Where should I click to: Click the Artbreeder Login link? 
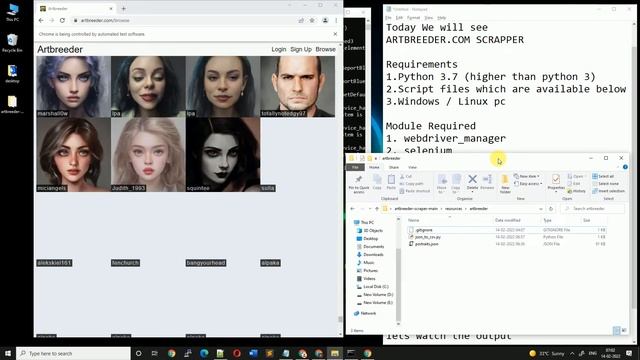[x=279, y=49]
